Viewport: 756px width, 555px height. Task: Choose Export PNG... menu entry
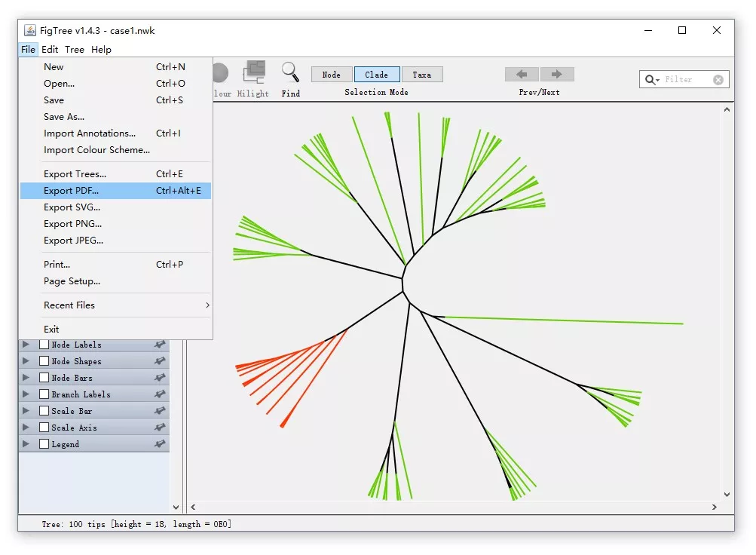(x=116, y=224)
